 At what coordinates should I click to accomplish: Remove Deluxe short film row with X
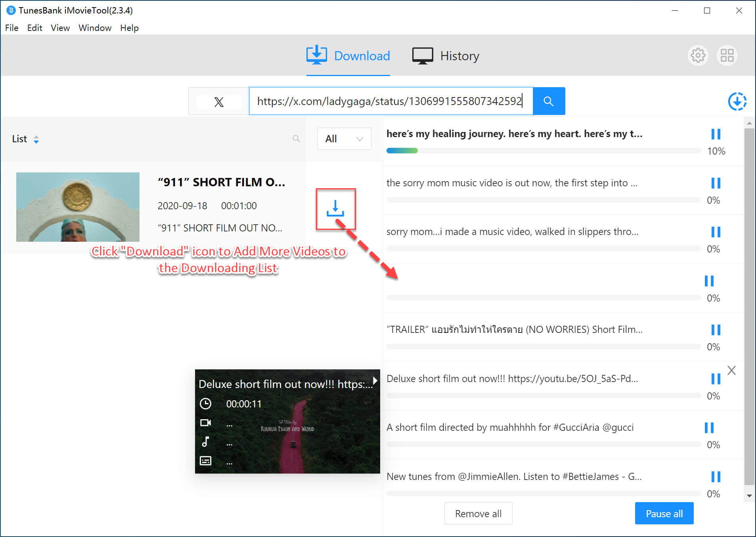tap(731, 371)
